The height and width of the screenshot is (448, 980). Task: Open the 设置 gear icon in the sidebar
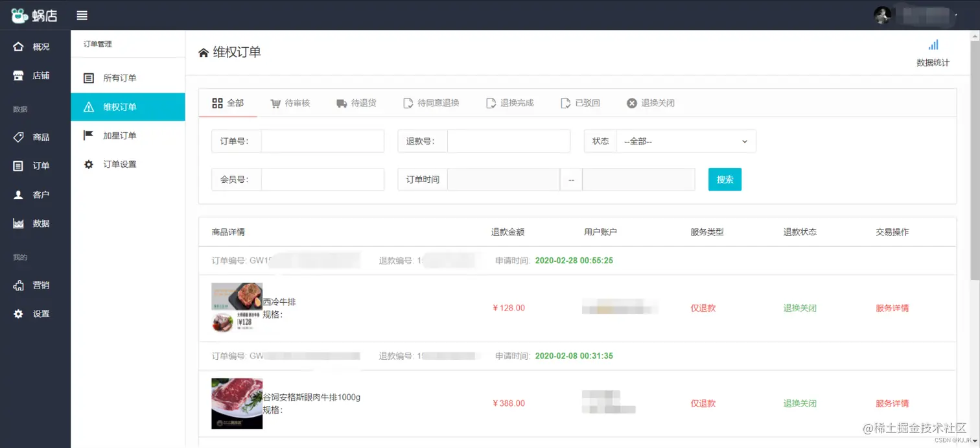[18, 314]
